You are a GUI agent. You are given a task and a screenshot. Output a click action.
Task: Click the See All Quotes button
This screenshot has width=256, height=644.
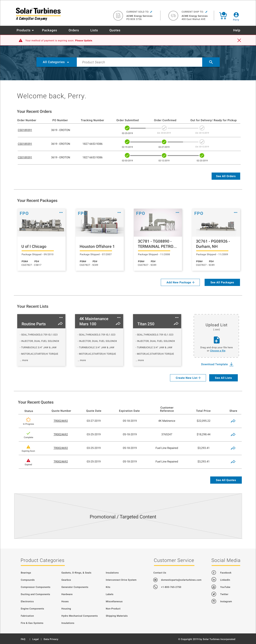[x=226, y=480]
